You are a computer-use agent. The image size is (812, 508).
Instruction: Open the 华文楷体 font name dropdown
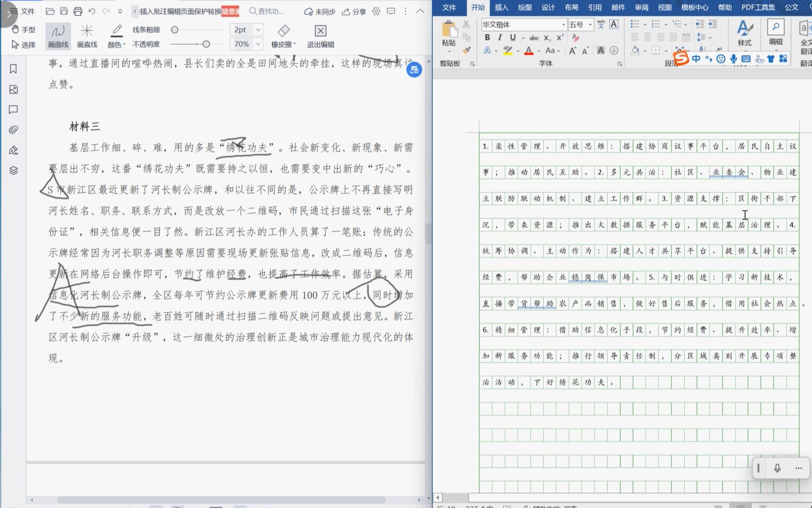[563, 24]
